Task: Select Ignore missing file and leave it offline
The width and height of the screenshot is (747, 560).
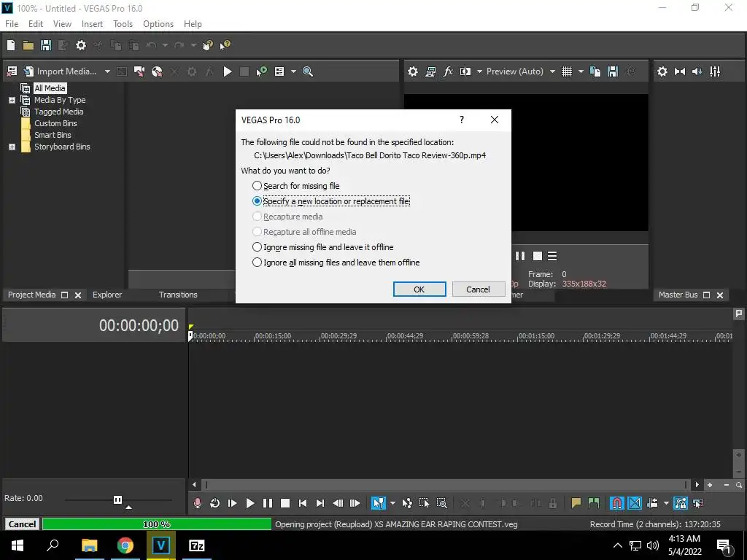Action: click(x=323, y=247)
